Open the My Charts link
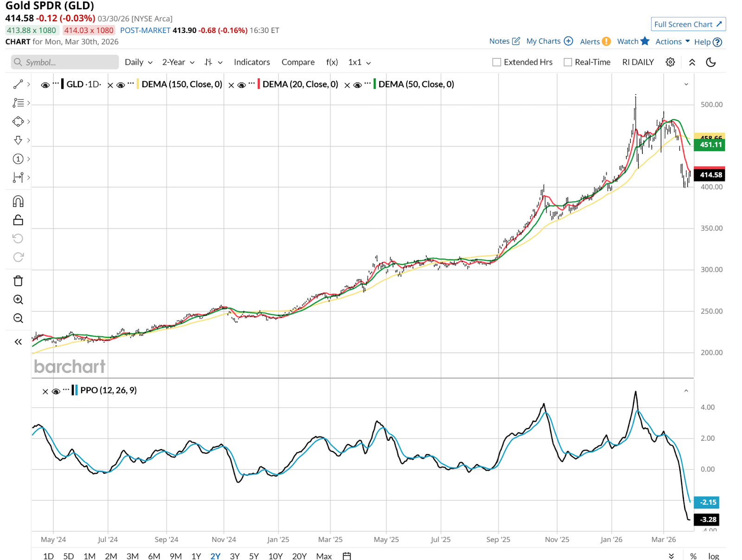This screenshot has height=560, width=742. (x=550, y=41)
